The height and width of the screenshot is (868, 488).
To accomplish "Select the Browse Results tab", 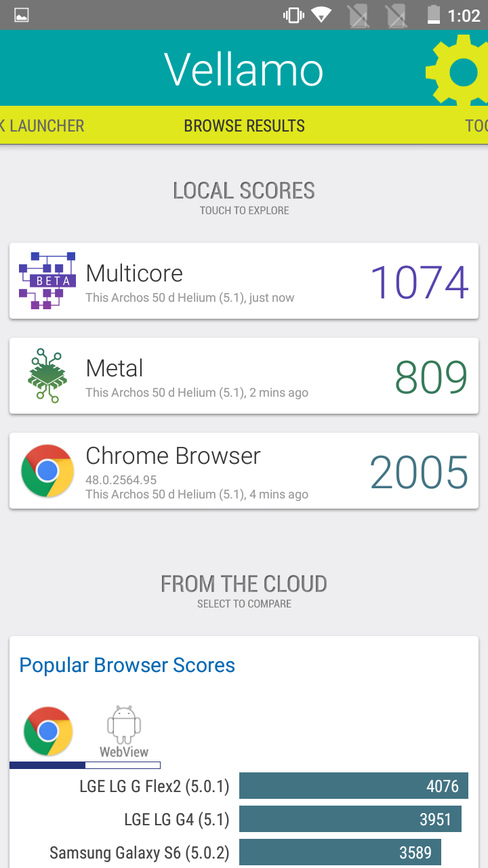I will pos(244,125).
